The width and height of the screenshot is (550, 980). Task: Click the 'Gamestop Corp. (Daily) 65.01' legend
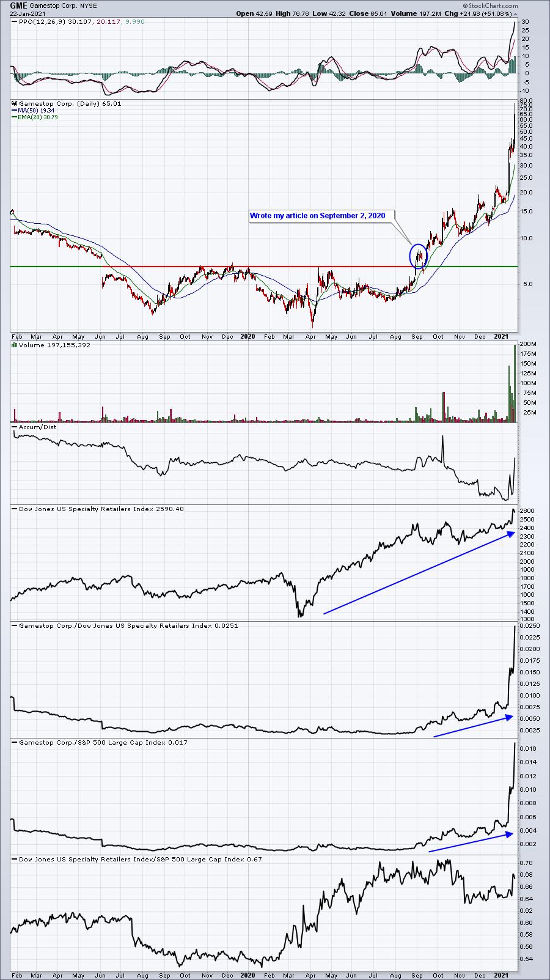[x=66, y=103]
